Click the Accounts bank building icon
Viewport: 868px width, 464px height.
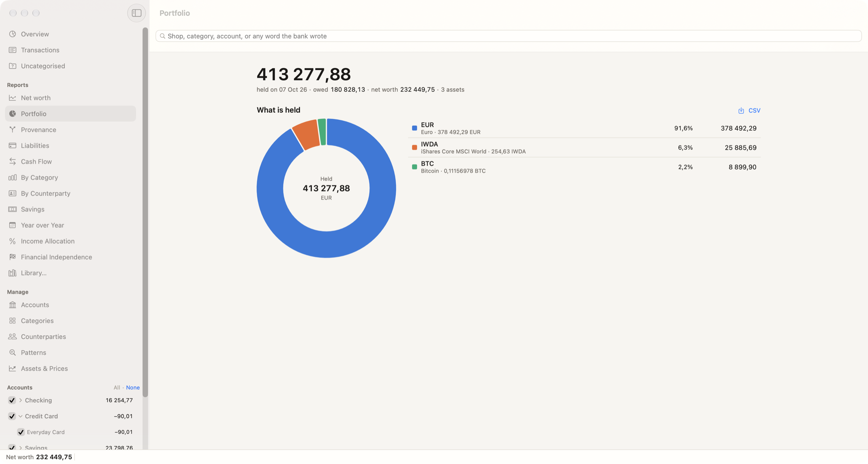[x=13, y=305]
